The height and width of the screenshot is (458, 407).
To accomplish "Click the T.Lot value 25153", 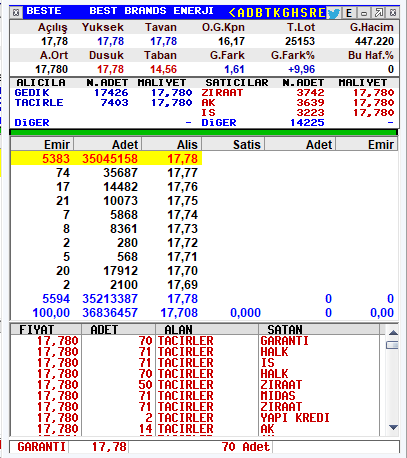I will [300, 41].
